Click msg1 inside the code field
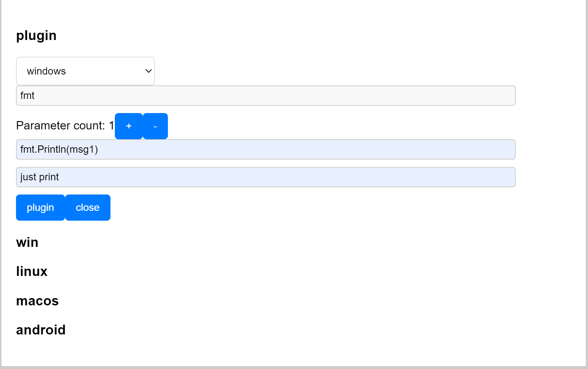588x369 pixels. click(82, 149)
